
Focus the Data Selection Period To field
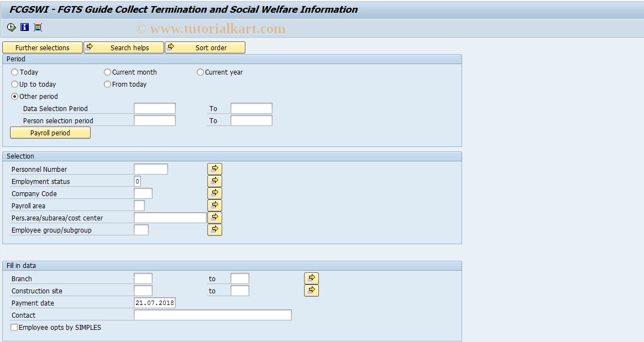[252, 108]
